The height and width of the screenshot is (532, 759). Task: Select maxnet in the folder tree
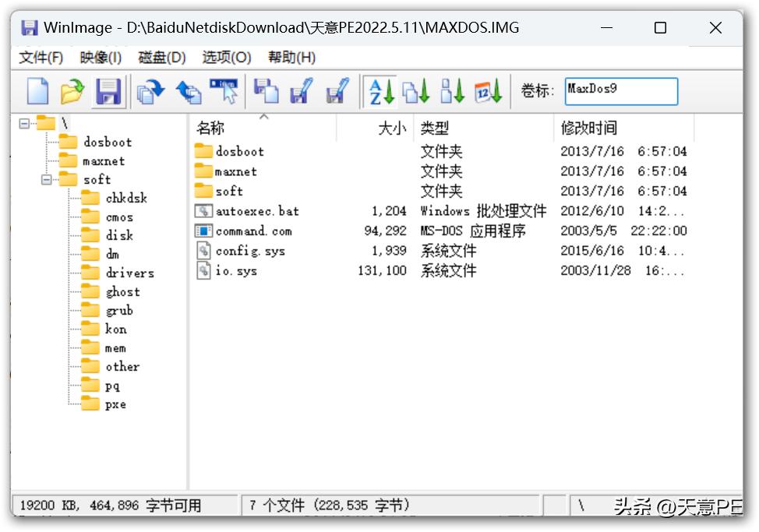coord(104,160)
